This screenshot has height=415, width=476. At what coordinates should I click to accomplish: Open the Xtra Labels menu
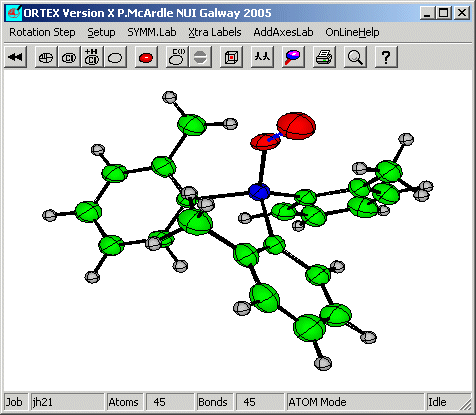pyautogui.click(x=215, y=32)
